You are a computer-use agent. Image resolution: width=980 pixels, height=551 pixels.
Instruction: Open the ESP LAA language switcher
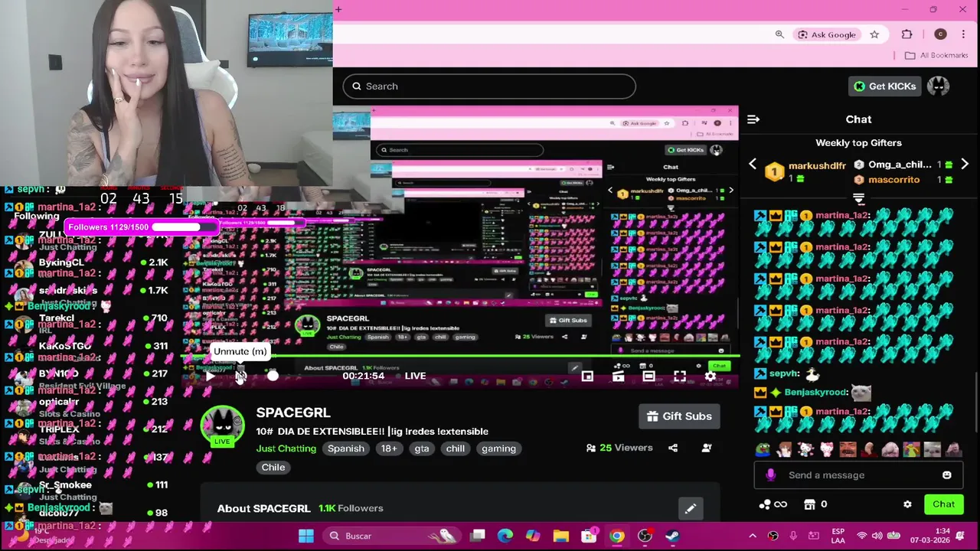838,536
